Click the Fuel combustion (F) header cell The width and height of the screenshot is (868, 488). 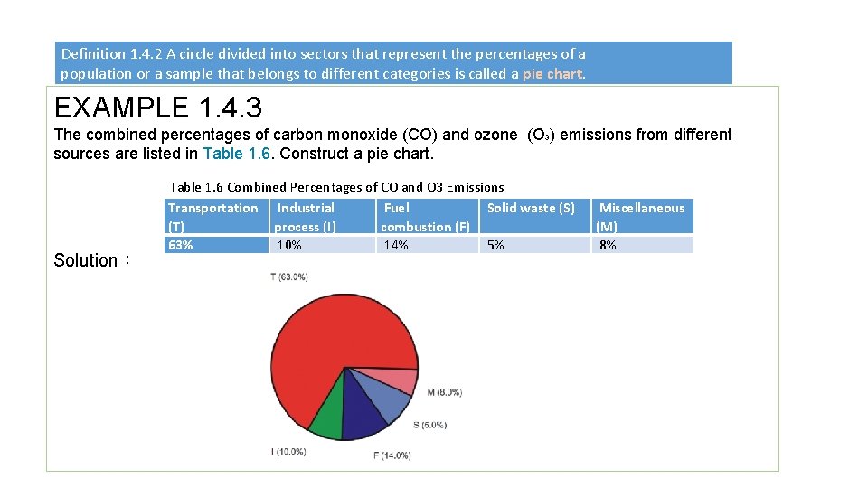[428, 216]
